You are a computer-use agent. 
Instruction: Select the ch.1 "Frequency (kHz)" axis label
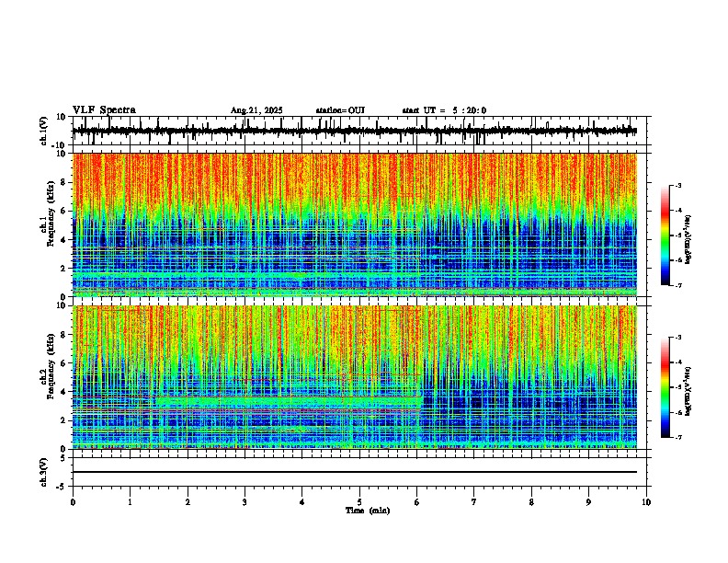point(51,213)
